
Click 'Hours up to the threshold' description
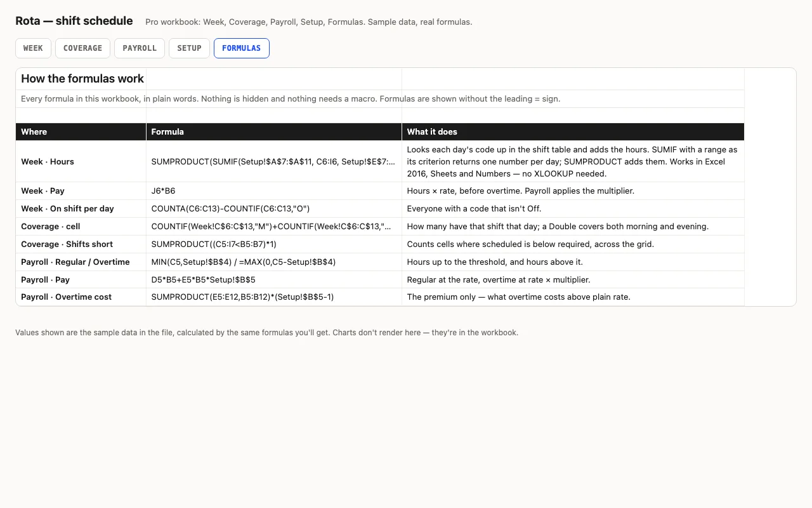pyautogui.click(x=573, y=262)
